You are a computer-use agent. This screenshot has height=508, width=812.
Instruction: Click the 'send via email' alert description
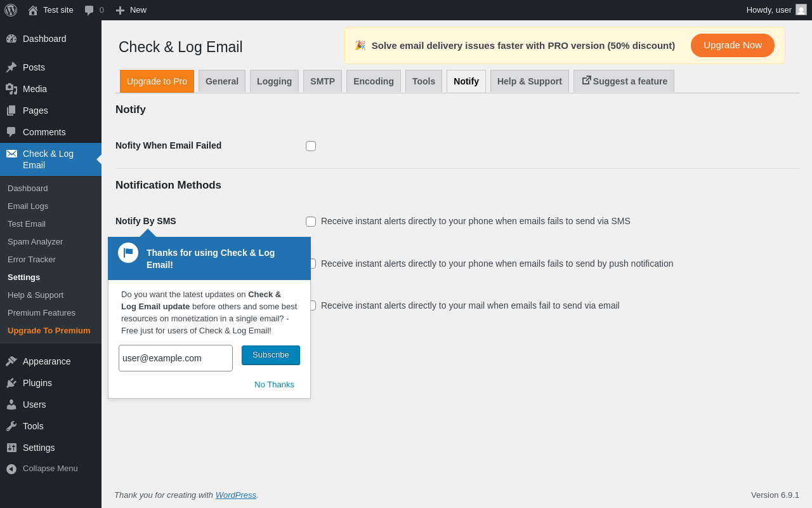tap(470, 305)
